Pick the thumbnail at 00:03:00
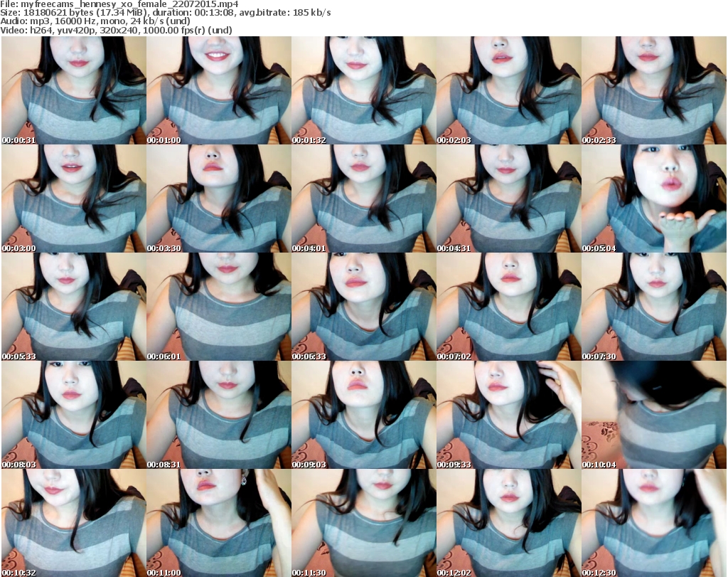 [74, 198]
